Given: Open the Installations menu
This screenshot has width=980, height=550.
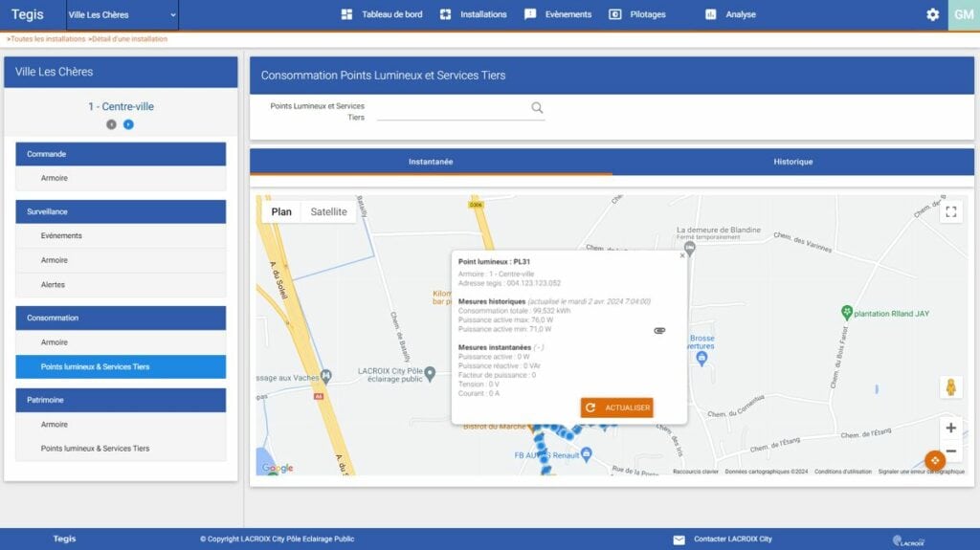Looking at the screenshot, I should pyautogui.click(x=483, y=14).
